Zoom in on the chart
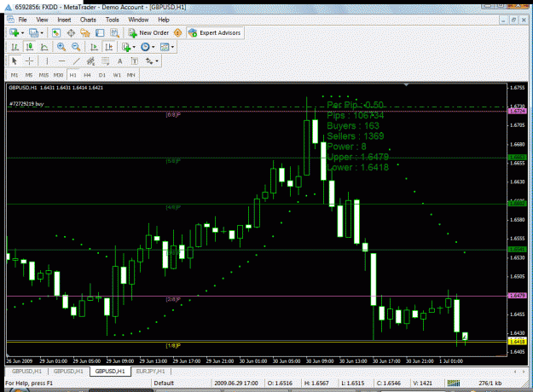533x392 pixels. pos(61,47)
